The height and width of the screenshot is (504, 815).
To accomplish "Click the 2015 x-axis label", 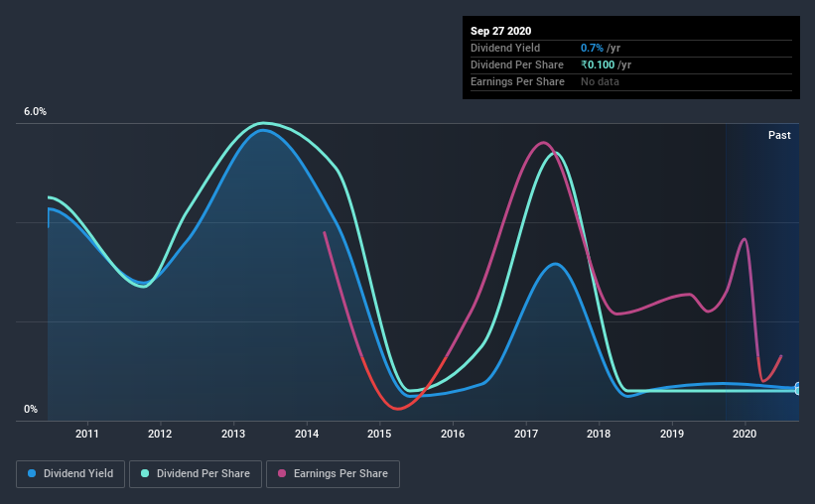I will click(x=379, y=434).
